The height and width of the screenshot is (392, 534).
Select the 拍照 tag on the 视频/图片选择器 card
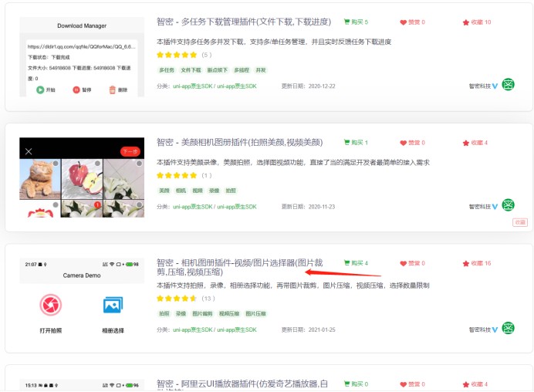pos(164,313)
